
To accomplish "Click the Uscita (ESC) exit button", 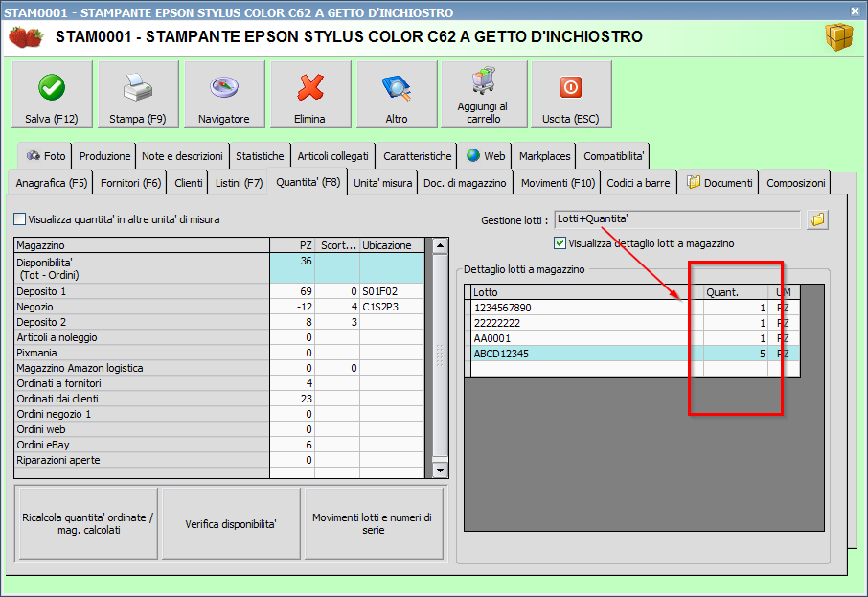I will pyautogui.click(x=571, y=94).
